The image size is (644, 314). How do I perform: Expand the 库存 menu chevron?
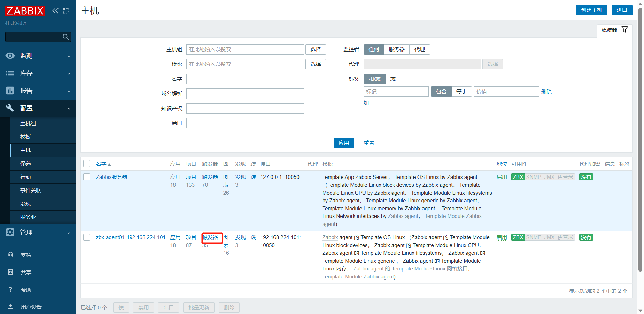coord(69,74)
